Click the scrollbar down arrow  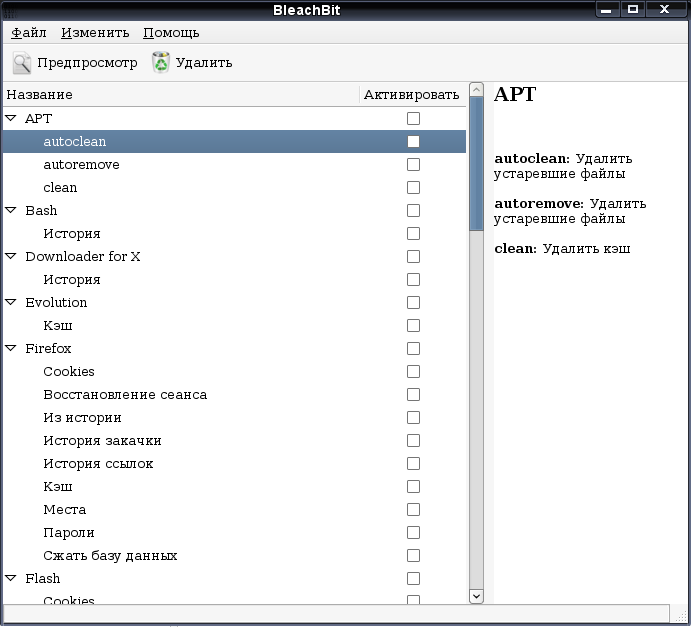click(476, 596)
